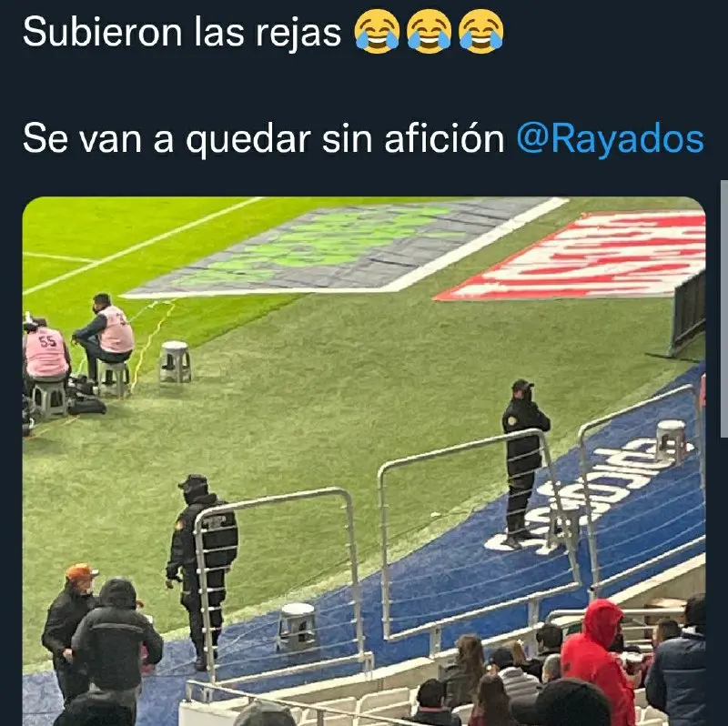Viewport: 728px width, 726px height.
Task: Click the grey scrollbar at right edge
Action: [723, 308]
